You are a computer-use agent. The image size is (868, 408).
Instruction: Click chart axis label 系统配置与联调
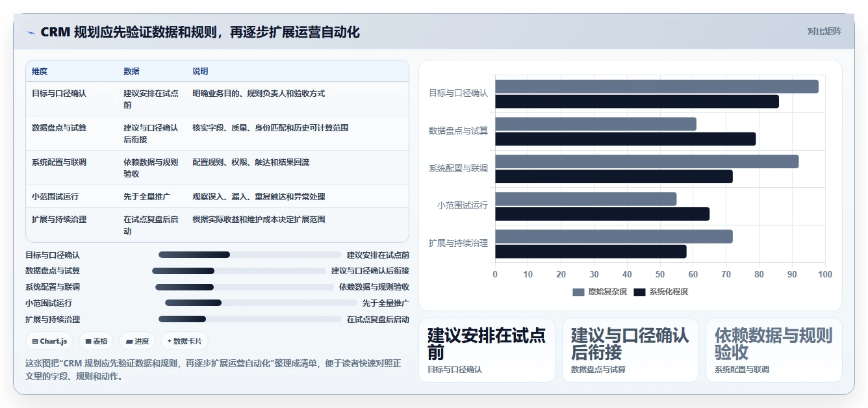(x=458, y=169)
